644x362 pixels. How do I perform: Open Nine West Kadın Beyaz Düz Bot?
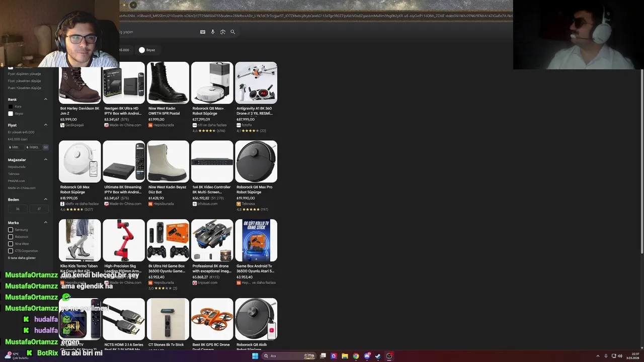click(x=168, y=173)
